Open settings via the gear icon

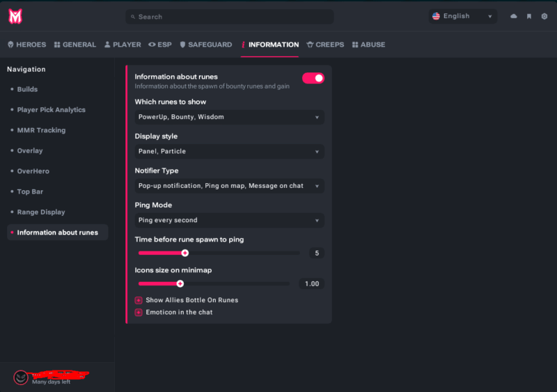(544, 16)
